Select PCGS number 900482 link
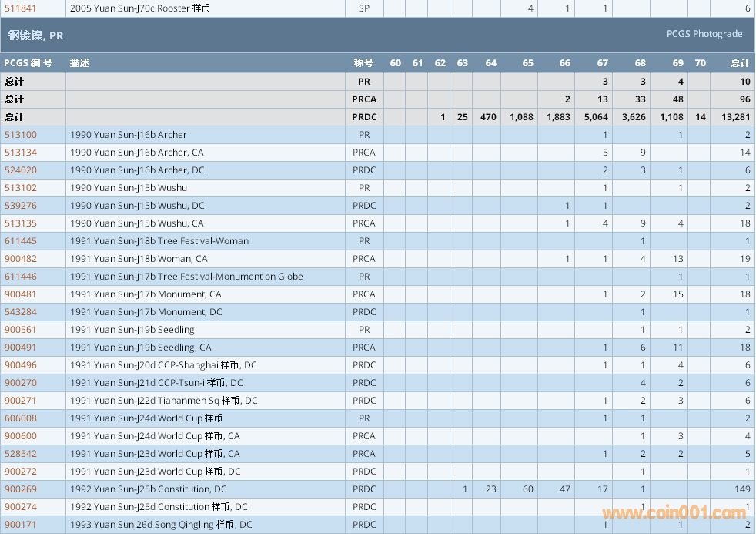This screenshot has height=534, width=756. 21,259
